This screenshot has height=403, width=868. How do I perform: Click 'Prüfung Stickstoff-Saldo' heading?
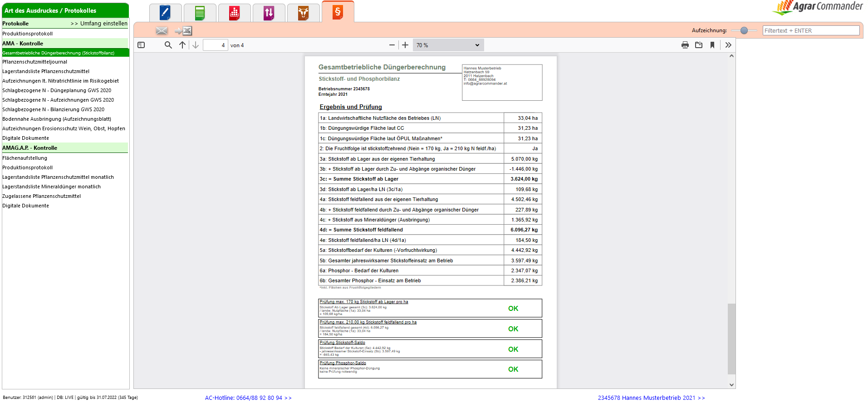[x=342, y=343]
